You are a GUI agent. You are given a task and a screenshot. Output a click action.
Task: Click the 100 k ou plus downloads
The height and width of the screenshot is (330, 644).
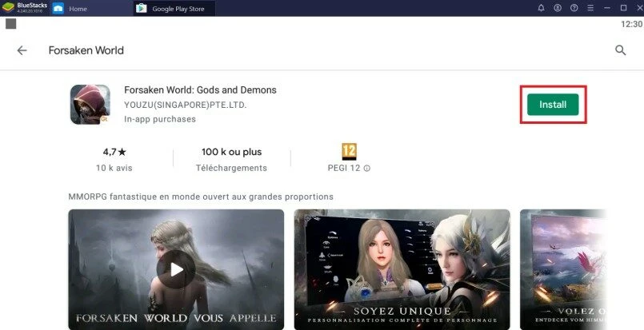(232, 152)
